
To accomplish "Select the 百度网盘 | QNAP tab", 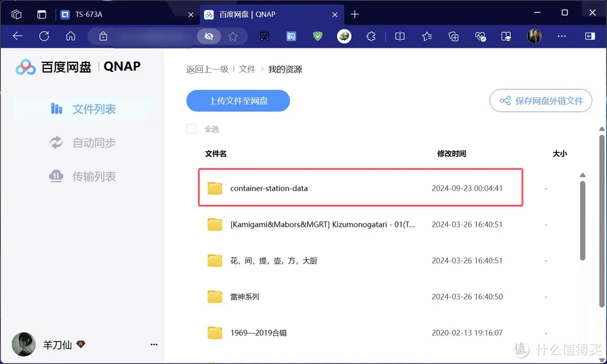I will (264, 14).
